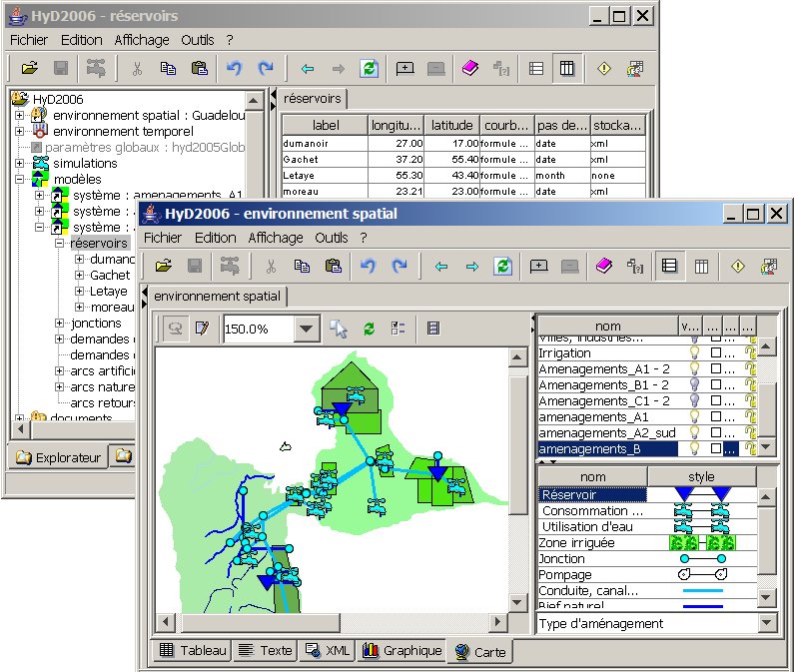This screenshot has height=672, width=795.
Task: Open the Type d'aménagement dropdown
Action: pos(766,623)
